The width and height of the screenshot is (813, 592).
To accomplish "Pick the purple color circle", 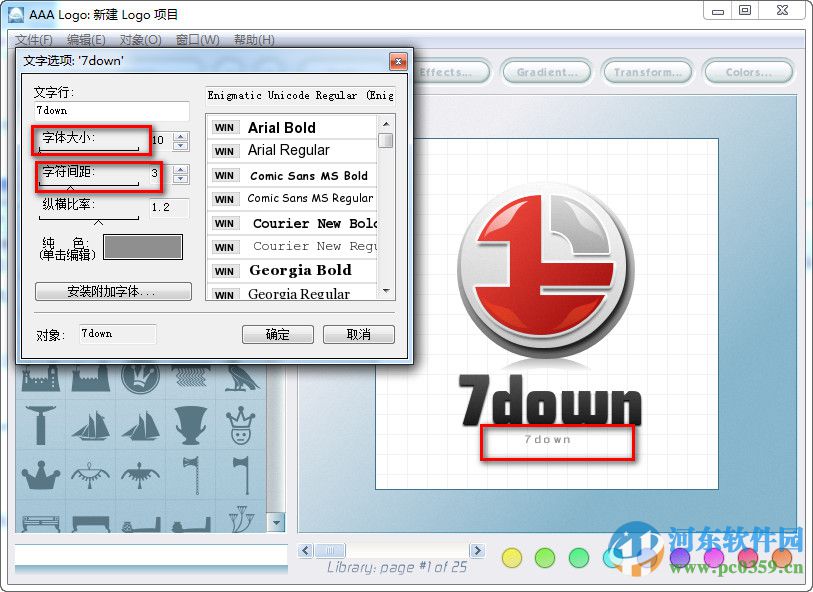I will [x=680, y=558].
